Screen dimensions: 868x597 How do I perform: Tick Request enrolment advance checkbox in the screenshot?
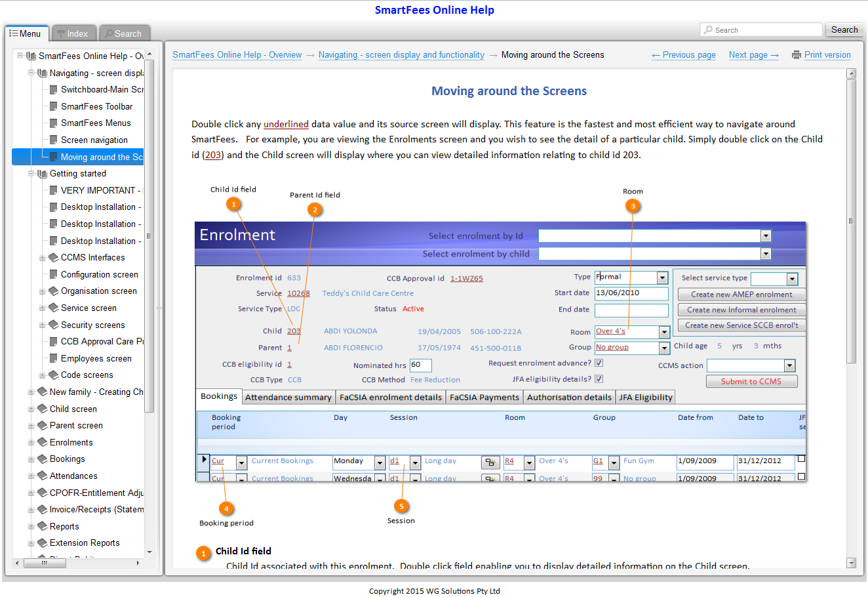[x=599, y=363]
